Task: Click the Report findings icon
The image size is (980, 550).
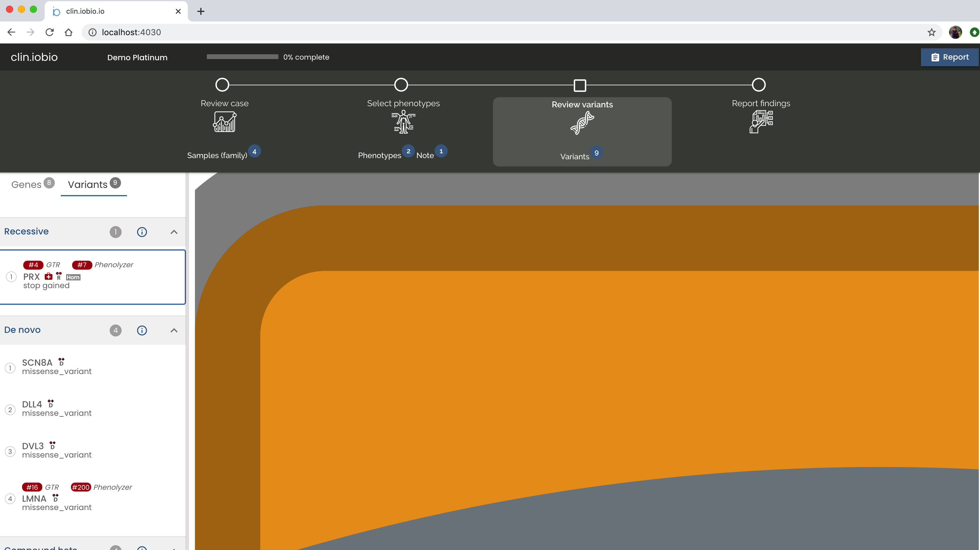Action: pos(761,122)
